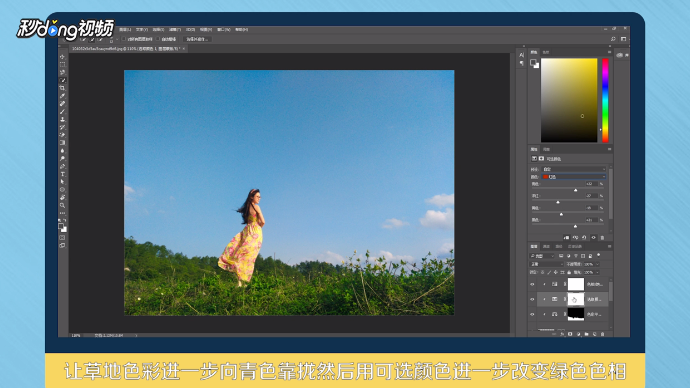Click Add to Selection brush mode button
Screen dimensions: 690x388
click(x=92, y=39)
